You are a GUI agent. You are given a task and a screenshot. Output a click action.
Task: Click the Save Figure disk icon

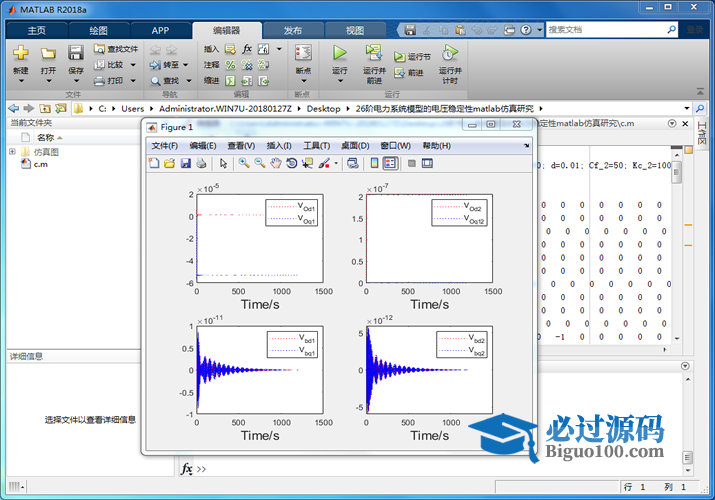[x=185, y=163]
